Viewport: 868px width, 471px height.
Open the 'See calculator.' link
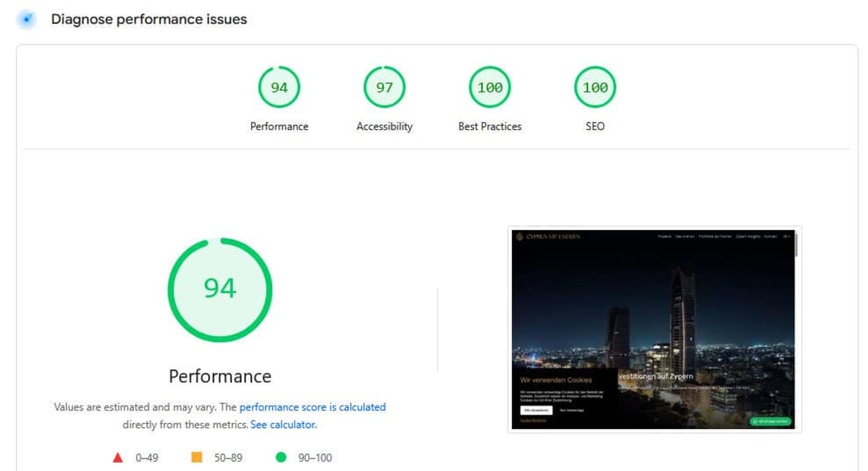click(284, 424)
